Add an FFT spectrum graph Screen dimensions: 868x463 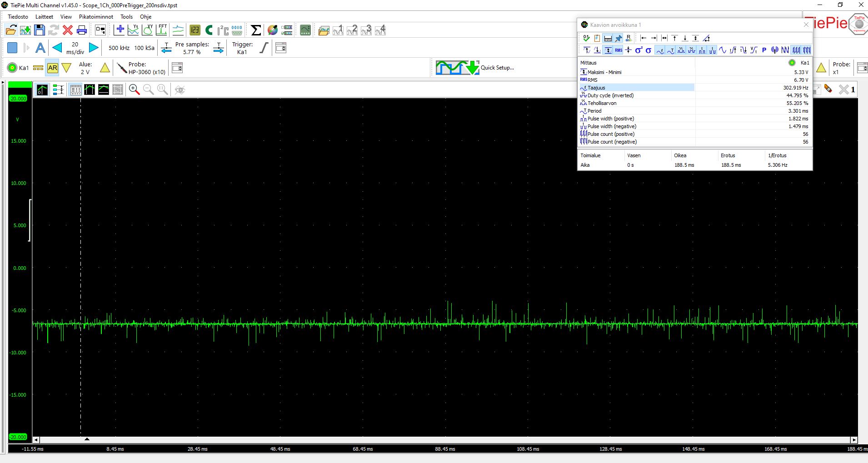point(162,30)
